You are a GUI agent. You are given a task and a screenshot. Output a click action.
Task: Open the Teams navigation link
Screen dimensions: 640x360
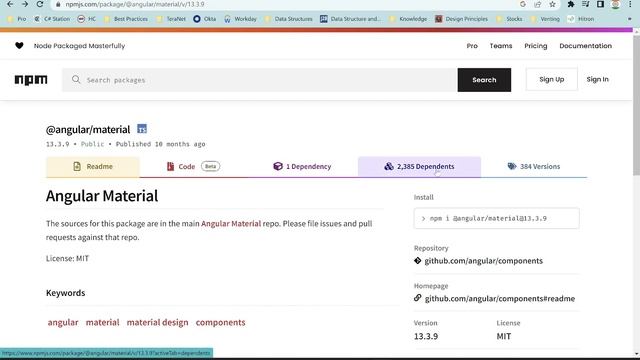(501, 46)
